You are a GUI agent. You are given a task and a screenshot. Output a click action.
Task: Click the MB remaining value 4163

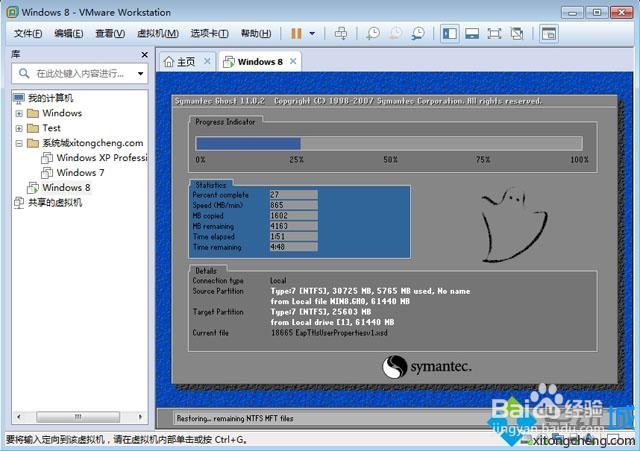tap(293, 226)
